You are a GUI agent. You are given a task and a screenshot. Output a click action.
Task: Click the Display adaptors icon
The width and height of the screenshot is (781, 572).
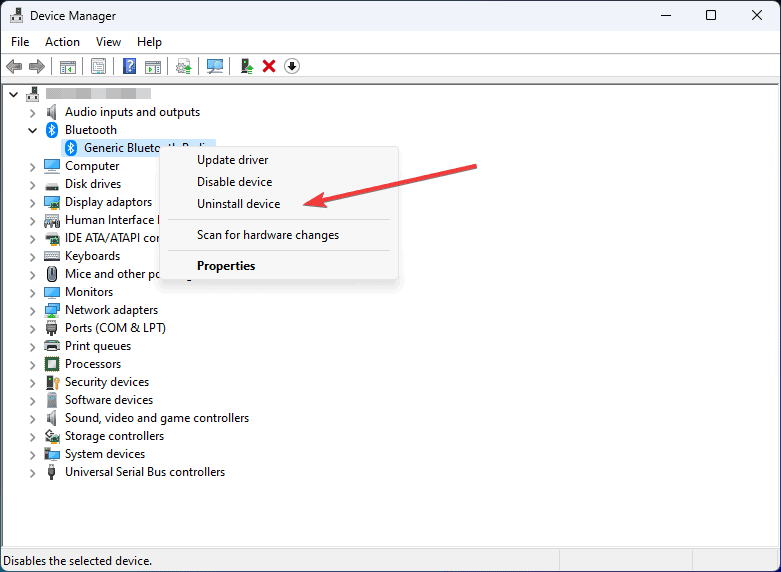[x=52, y=202]
